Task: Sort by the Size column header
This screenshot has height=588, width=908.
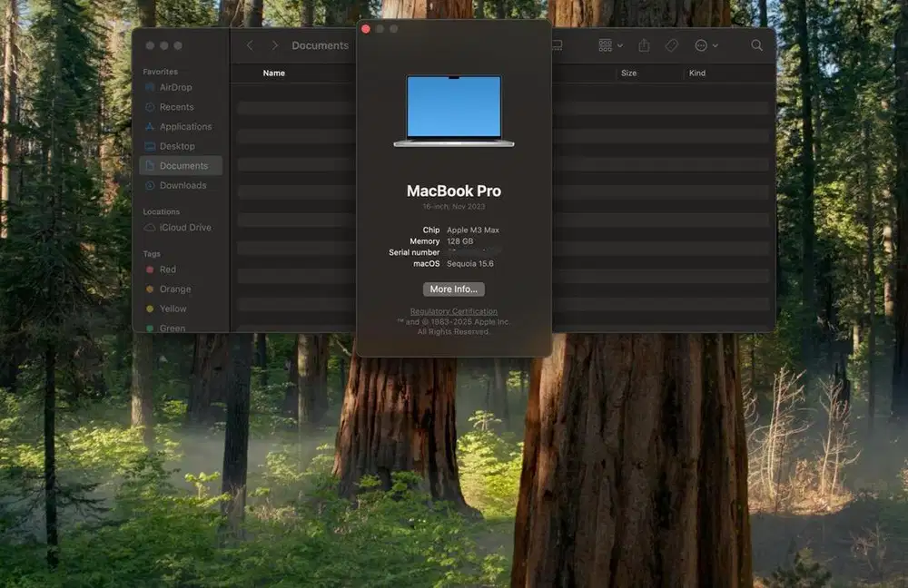Action: [x=628, y=73]
